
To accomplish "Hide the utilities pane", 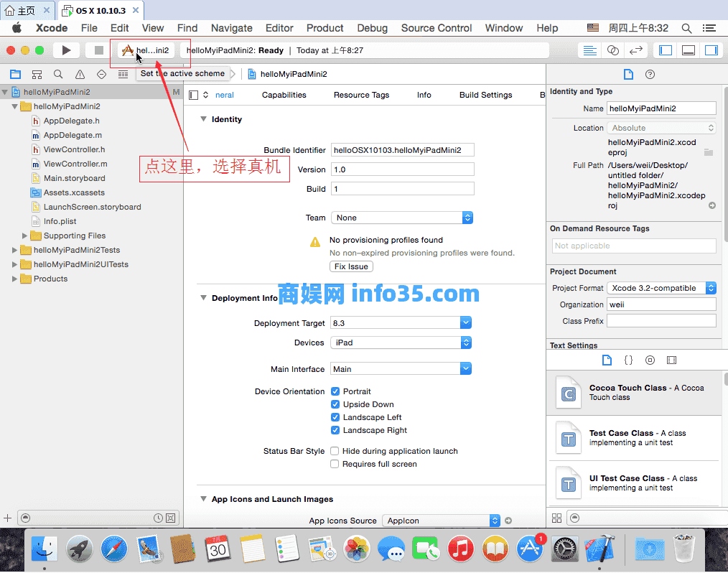I will [711, 50].
